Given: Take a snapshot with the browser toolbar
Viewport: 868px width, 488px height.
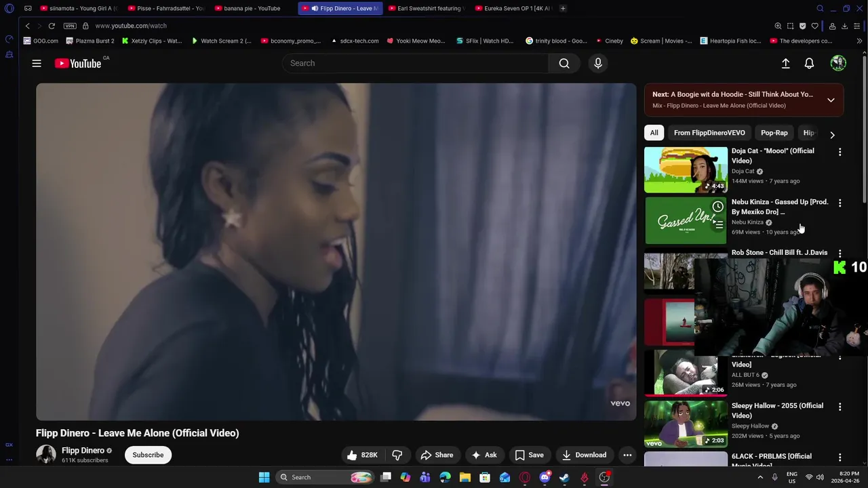Looking at the screenshot, I should tap(790, 26).
